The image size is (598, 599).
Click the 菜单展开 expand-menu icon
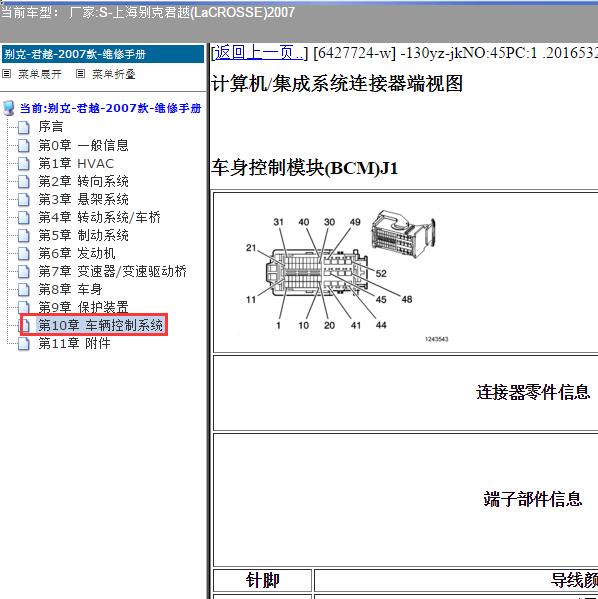tap(6, 73)
